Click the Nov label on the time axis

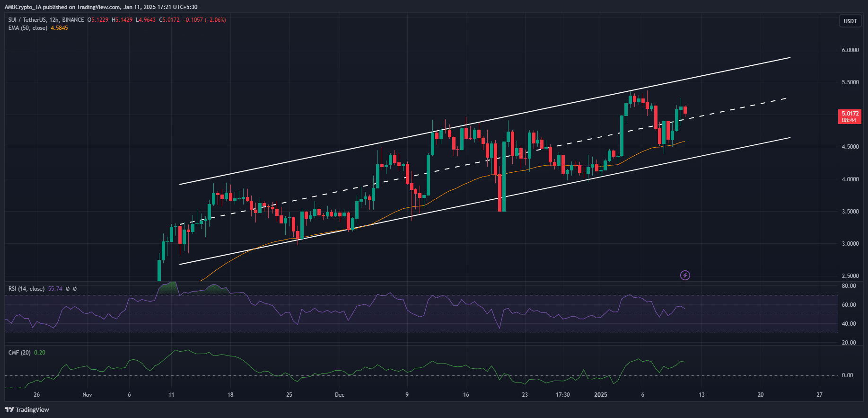tap(87, 395)
